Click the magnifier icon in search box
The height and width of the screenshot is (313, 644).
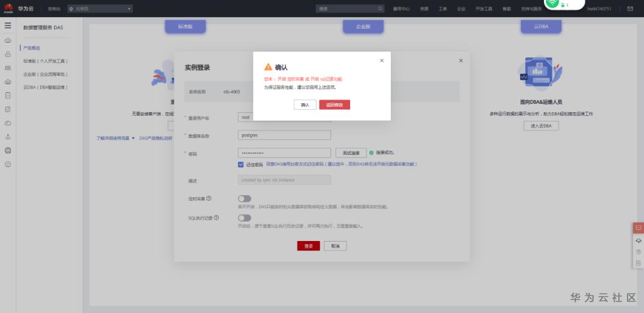[x=380, y=9]
